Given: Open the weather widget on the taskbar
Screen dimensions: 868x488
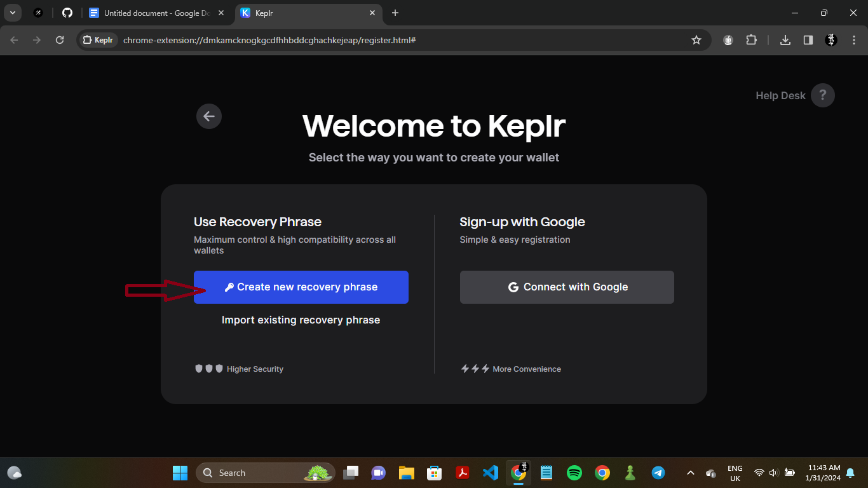Looking at the screenshot, I should pyautogui.click(x=14, y=473).
